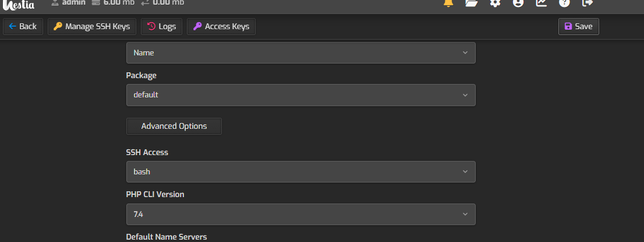Open the help question mark icon
Screen dimensions: 644x242
[564, 3]
